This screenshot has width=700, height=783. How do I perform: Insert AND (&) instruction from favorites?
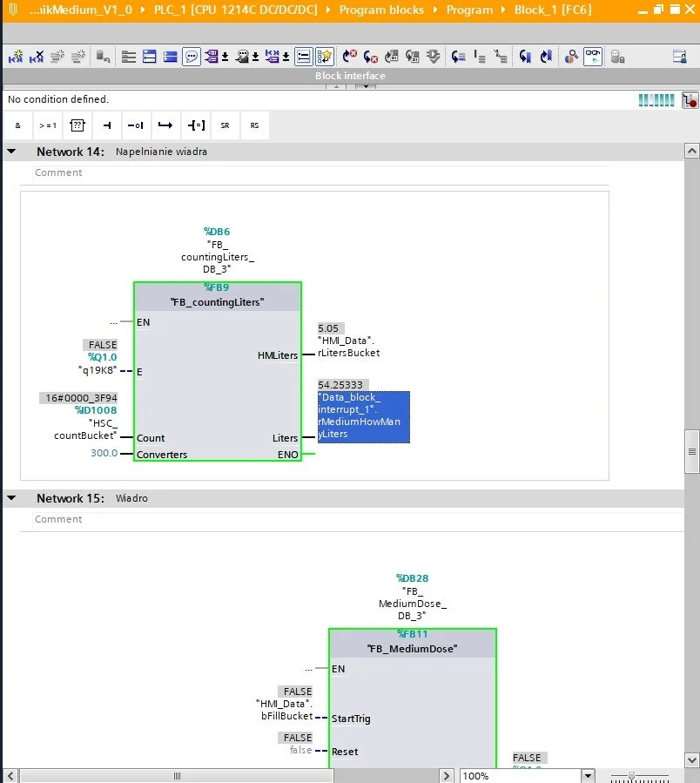[x=18, y=125]
